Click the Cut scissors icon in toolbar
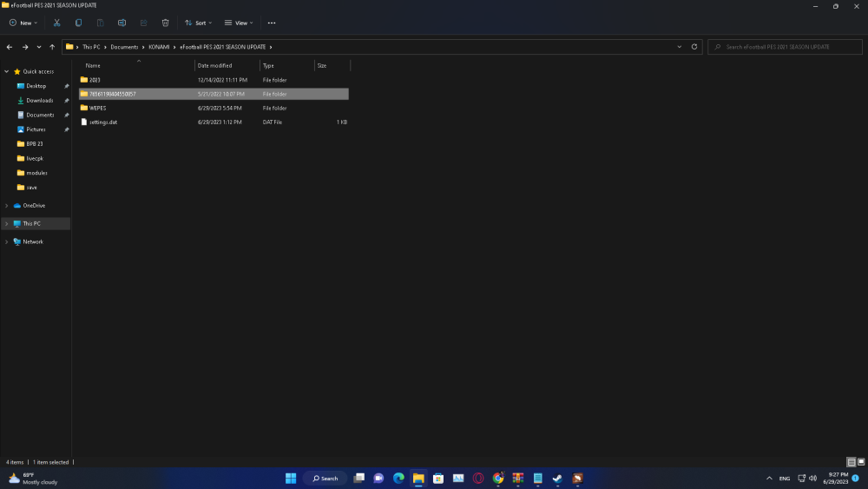Screen dimensions: 868x489 [x=57, y=23]
